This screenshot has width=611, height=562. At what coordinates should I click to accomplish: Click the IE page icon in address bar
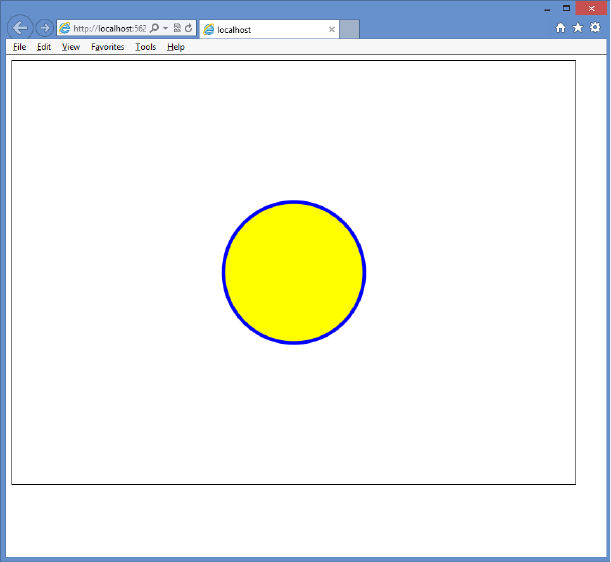click(65, 28)
